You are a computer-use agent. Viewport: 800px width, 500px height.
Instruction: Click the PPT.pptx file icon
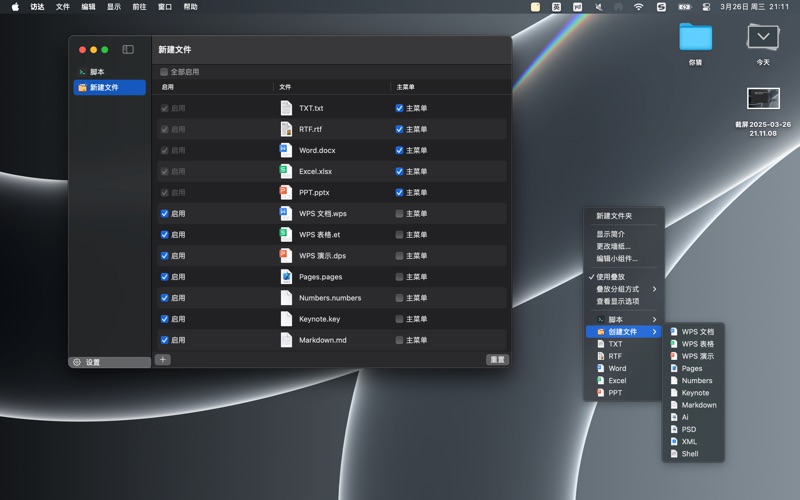coord(286,192)
